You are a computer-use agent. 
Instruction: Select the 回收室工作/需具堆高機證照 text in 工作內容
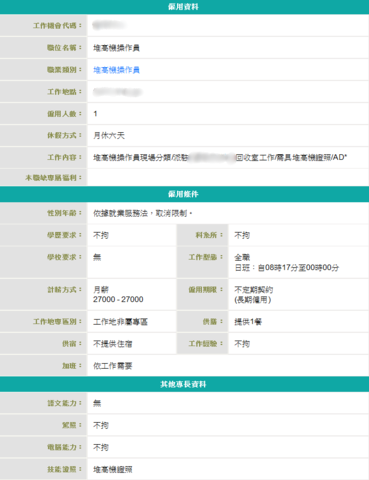[283, 157]
